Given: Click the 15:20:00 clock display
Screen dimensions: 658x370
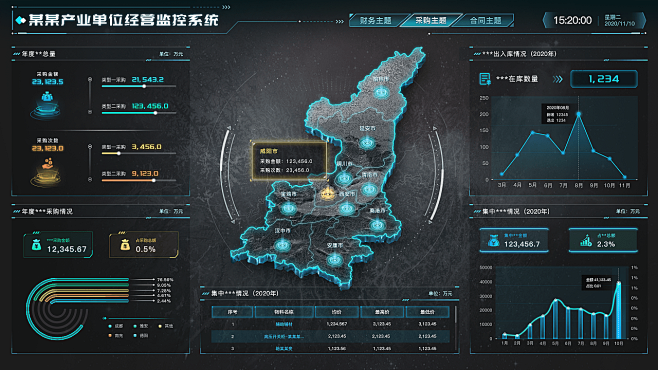Looking at the screenshot, I should pyautogui.click(x=572, y=20).
